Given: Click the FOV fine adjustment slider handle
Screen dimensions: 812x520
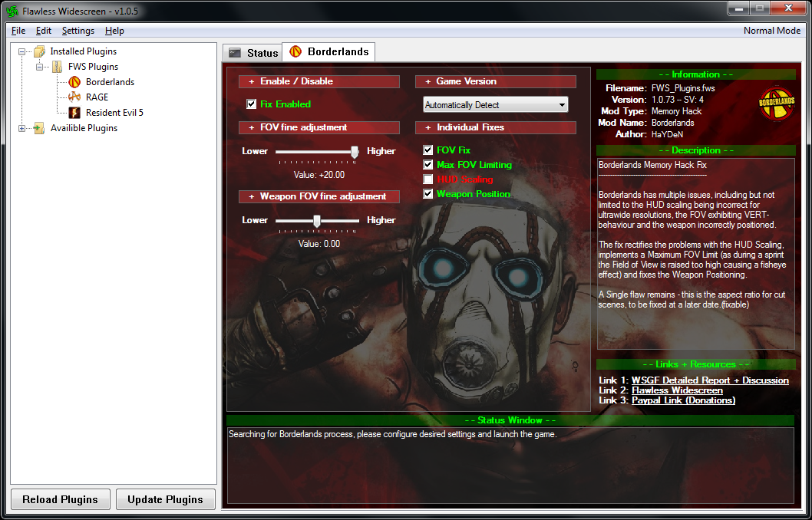Looking at the screenshot, I should click(355, 152).
